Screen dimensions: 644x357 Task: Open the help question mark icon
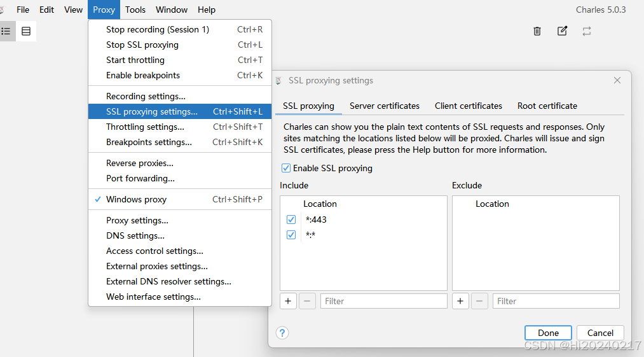click(282, 333)
